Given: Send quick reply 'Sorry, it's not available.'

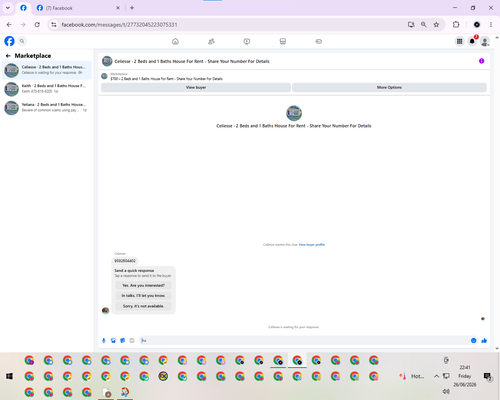Looking at the screenshot, I should [143, 306].
